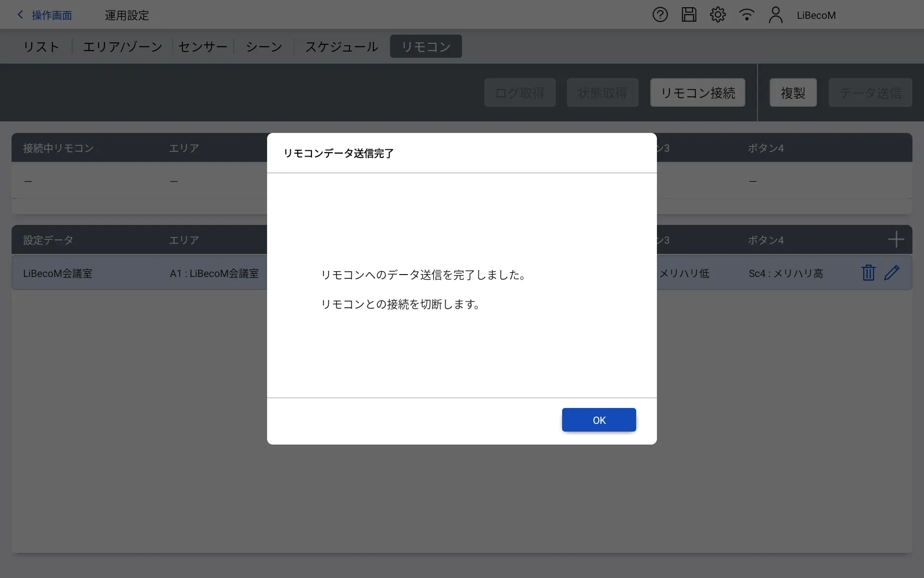Click the Wi-Fi connection status icon
The width and height of the screenshot is (924, 578).
click(x=746, y=15)
